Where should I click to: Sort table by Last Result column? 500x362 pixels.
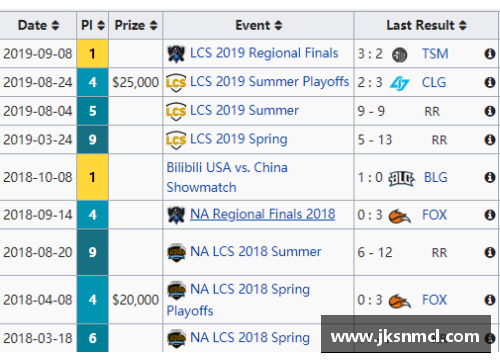(427, 25)
